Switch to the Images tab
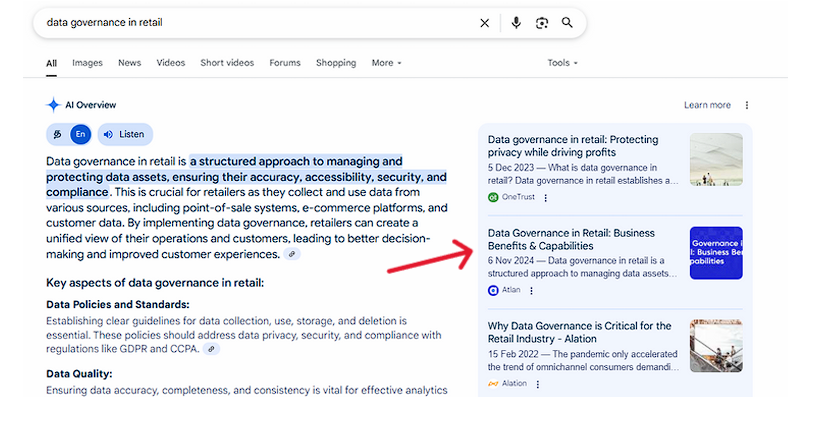Image resolution: width=837 pixels, height=426 pixels. 88,63
